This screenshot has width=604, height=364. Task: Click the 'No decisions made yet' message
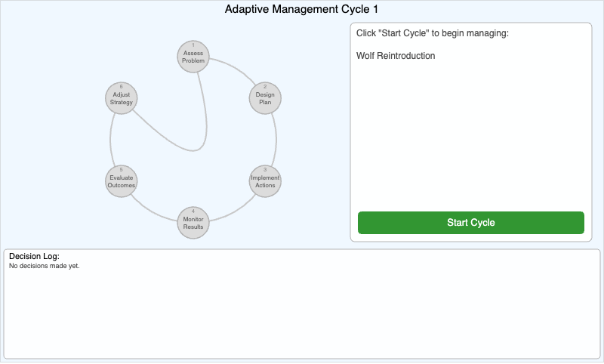45,266
